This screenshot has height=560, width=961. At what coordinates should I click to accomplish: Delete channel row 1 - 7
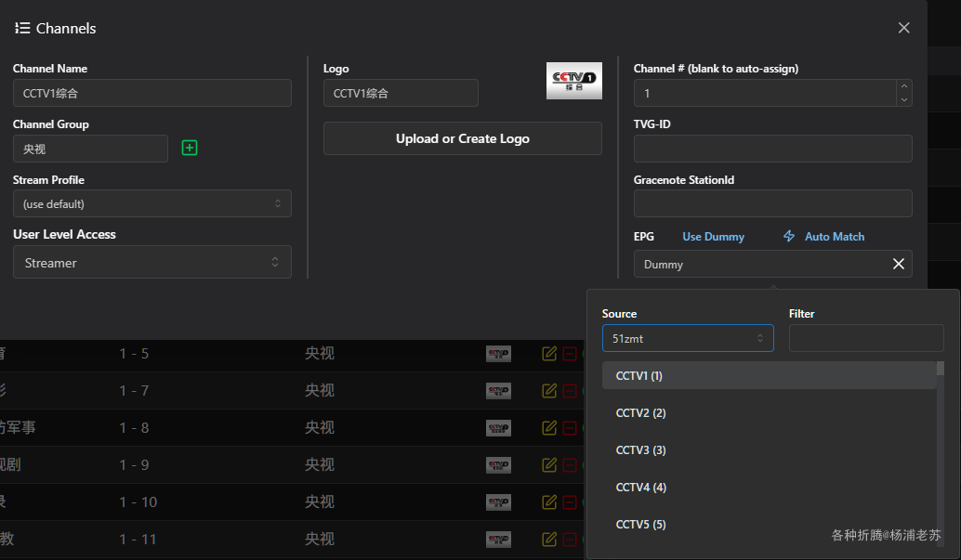(x=570, y=391)
